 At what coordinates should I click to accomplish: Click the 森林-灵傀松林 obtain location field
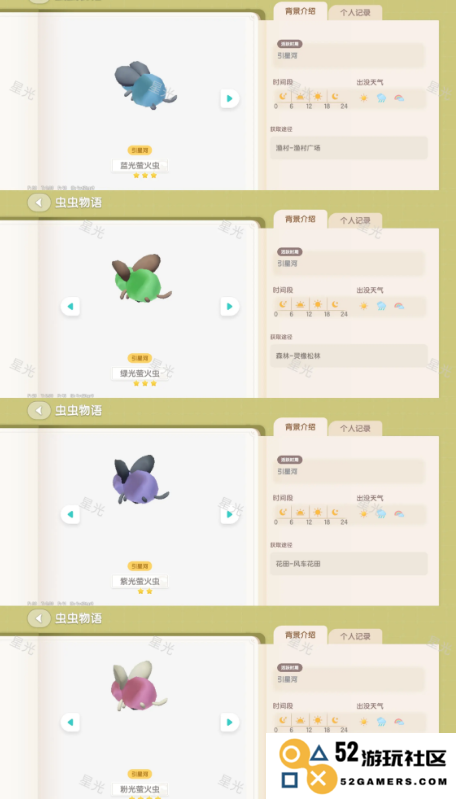[349, 356]
